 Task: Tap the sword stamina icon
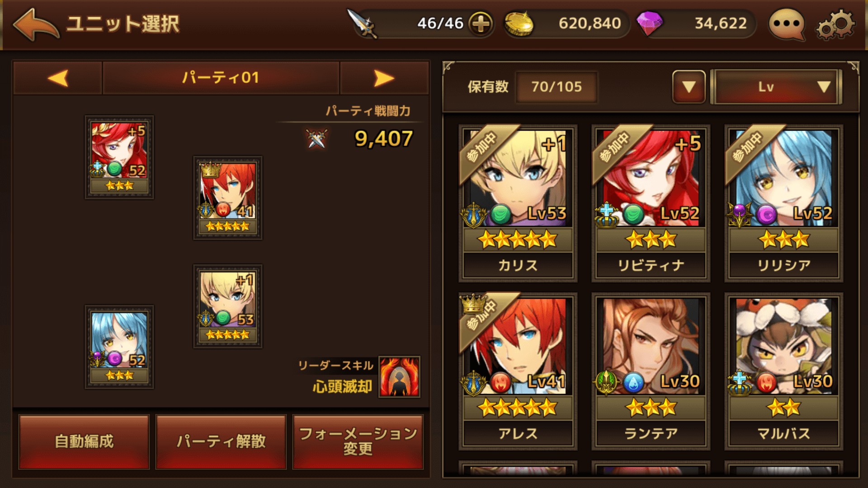point(362,23)
